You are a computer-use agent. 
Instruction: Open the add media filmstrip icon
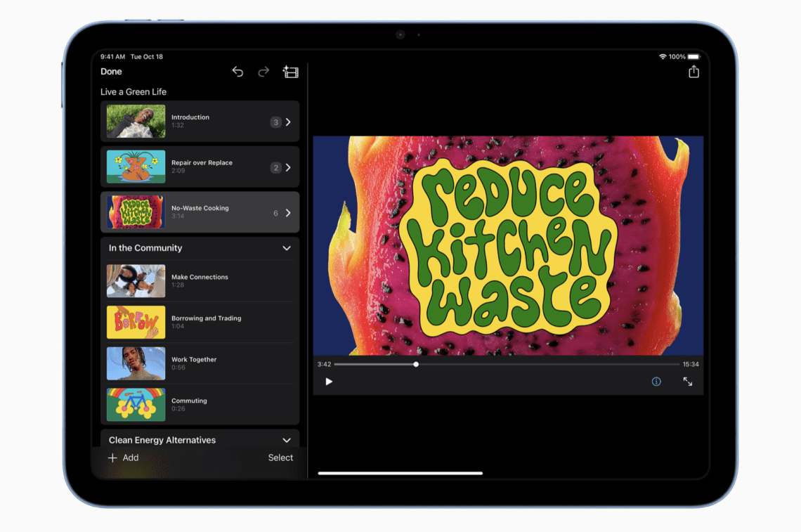290,72
